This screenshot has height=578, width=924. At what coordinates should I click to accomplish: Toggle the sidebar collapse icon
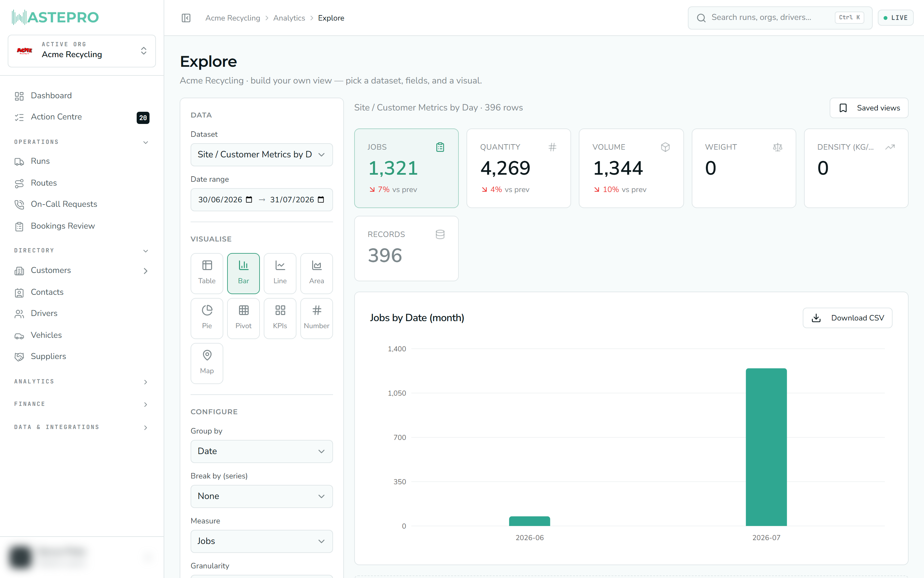(x=186, y=18)
